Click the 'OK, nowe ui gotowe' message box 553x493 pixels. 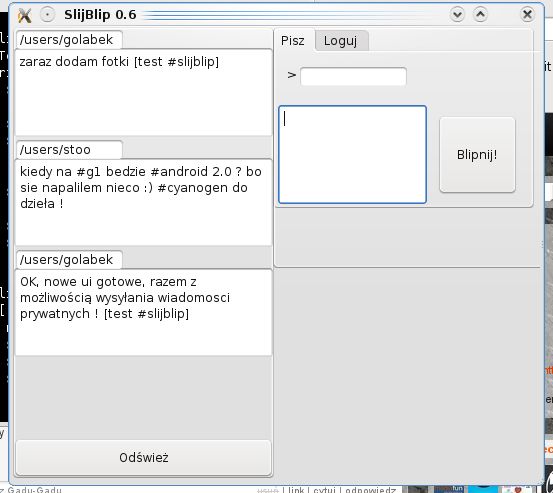coord(144,312)
